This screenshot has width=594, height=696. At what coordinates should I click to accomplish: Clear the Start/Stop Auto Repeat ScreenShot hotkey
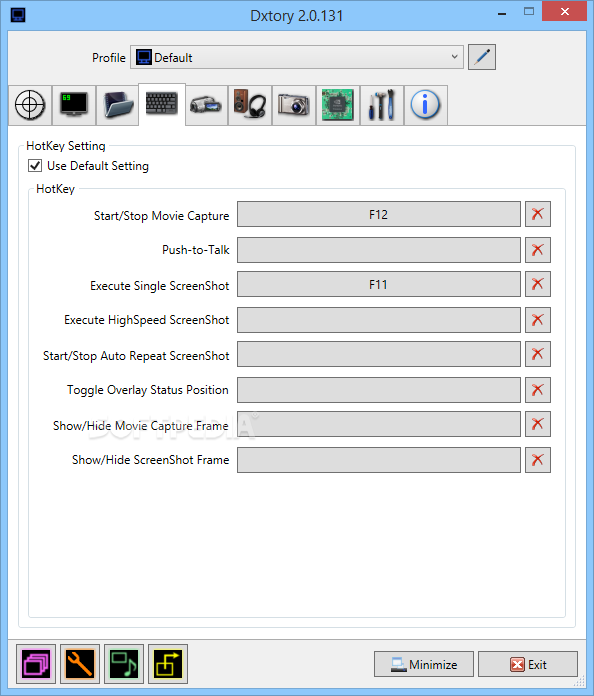click(x=538, y=354)
